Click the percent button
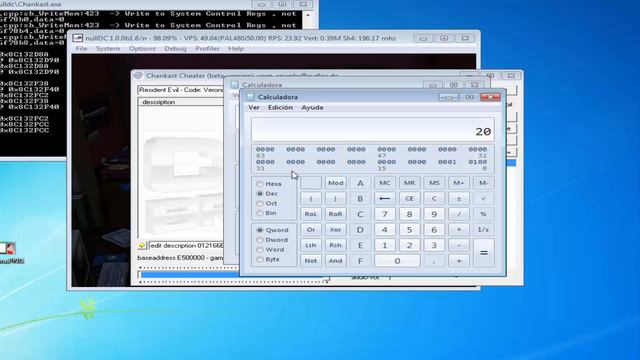640x360 pixels. point(483,214)
